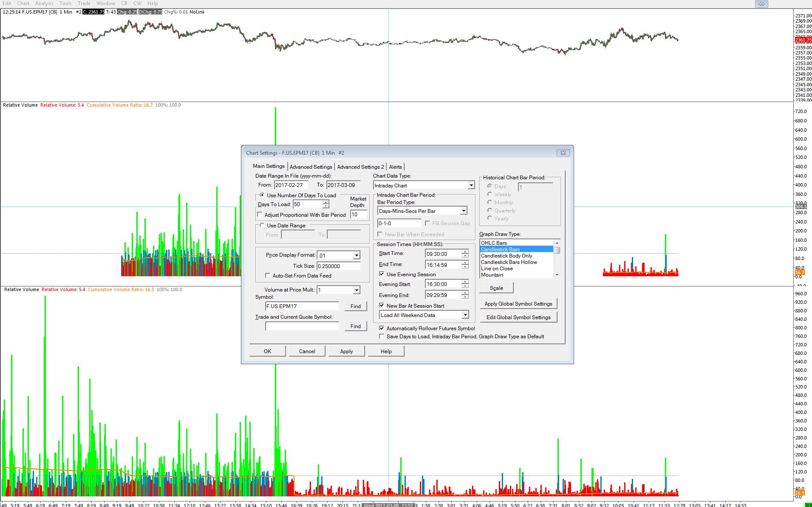Click the Graph Draw Type scrollbar thumb
Viewport: 812px width, 507px height.
click(557, 250)
